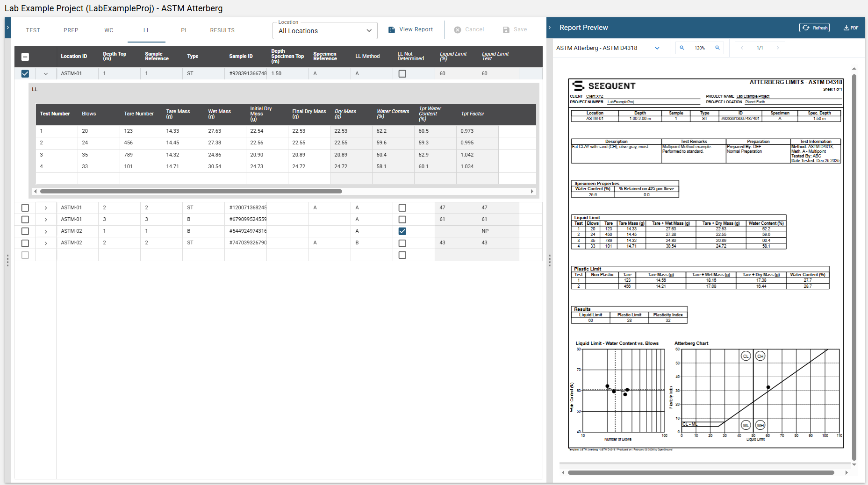Image resolution: width=868 pixels, height=485 pixels.
Task: Download the report as PDF
Action: click(851, 28)
